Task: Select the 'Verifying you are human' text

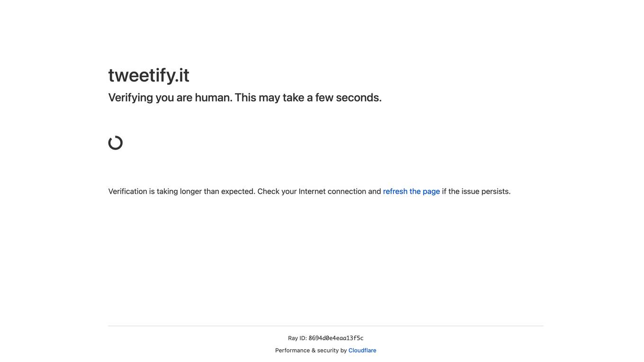Action: point(169,98)
